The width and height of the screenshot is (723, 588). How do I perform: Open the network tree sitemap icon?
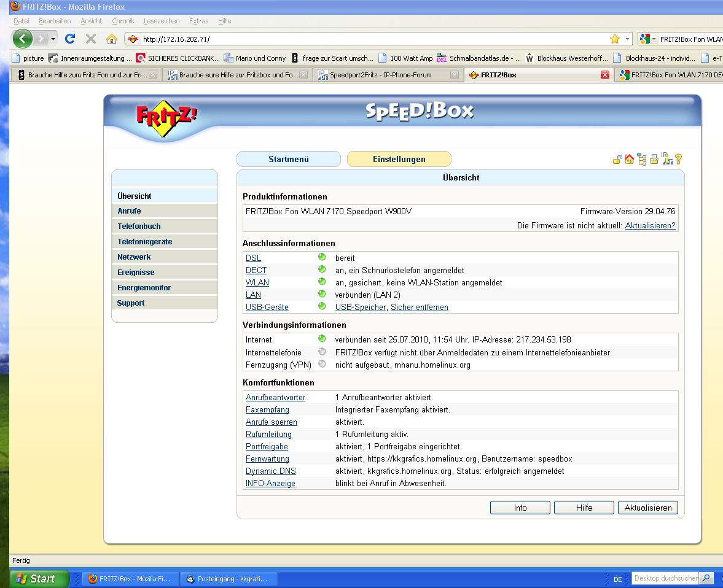[x=641, y=160]
